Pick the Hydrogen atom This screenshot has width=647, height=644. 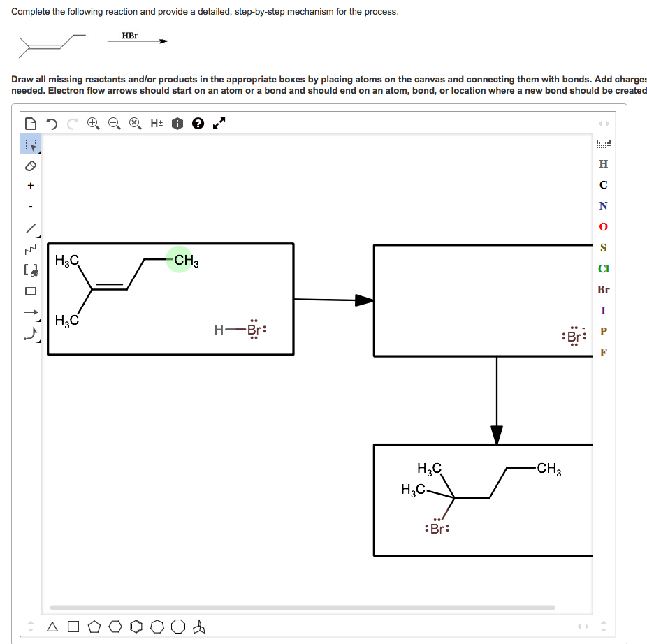click(x=604, y=164)
